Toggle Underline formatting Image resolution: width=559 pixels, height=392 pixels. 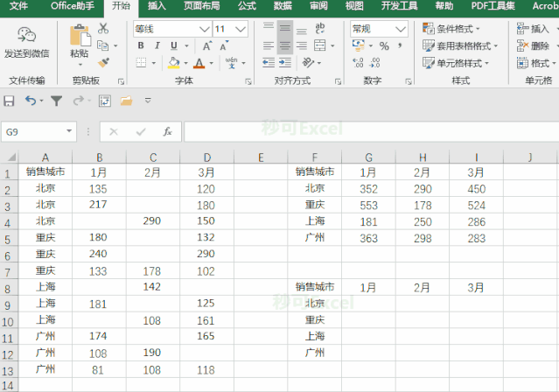174,45
